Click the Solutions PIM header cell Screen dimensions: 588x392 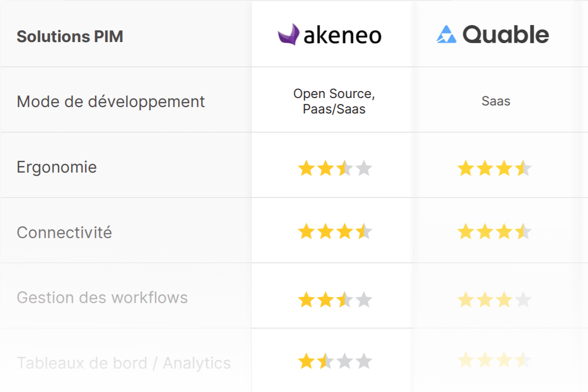[70, 37]
